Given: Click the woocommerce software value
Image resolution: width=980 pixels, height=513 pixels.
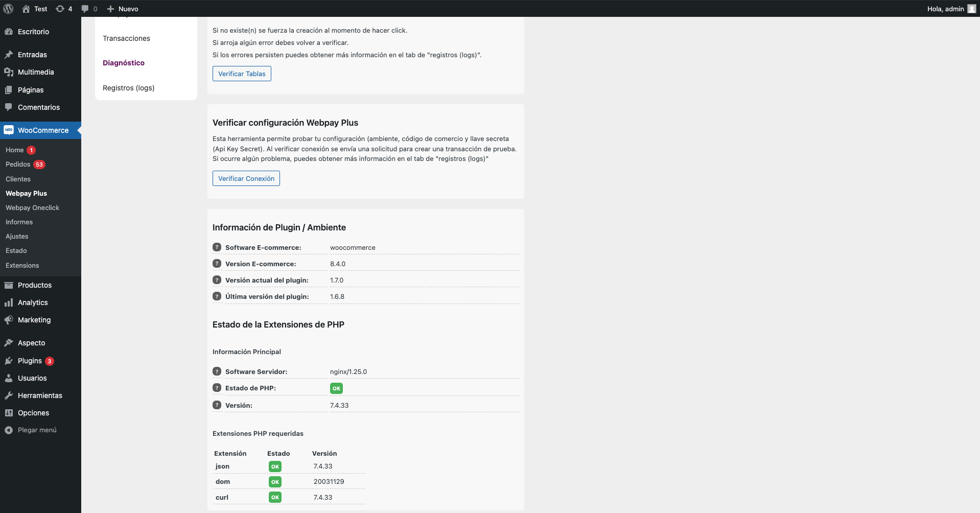Looking at the screenshot, I should [x=353, y=247].
